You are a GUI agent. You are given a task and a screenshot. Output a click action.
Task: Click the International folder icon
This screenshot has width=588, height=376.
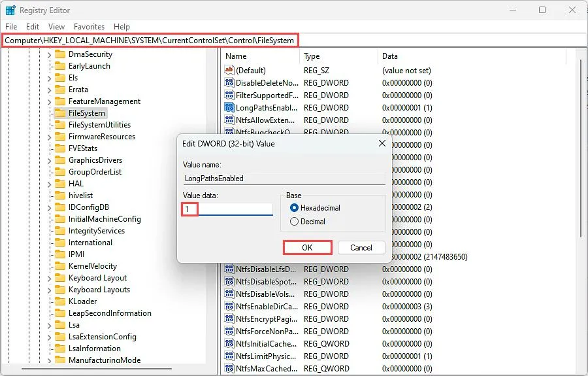tap(60, 243)
